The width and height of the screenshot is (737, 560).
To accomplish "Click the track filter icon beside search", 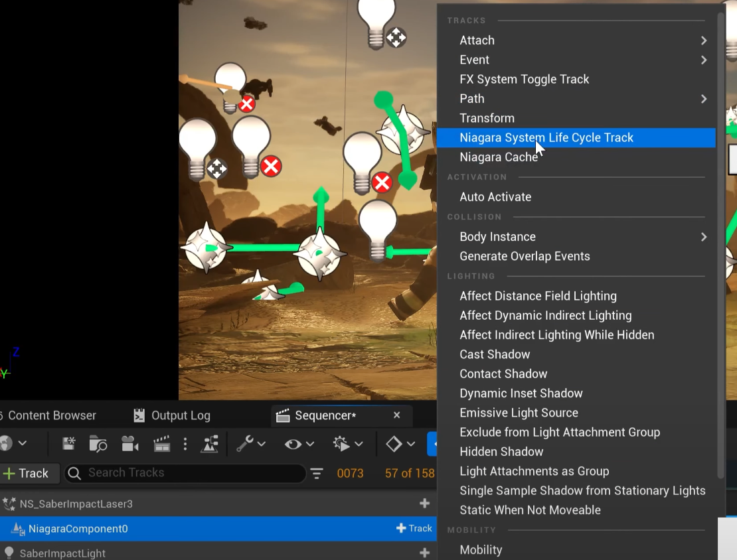I will click(x=317, y=473).
